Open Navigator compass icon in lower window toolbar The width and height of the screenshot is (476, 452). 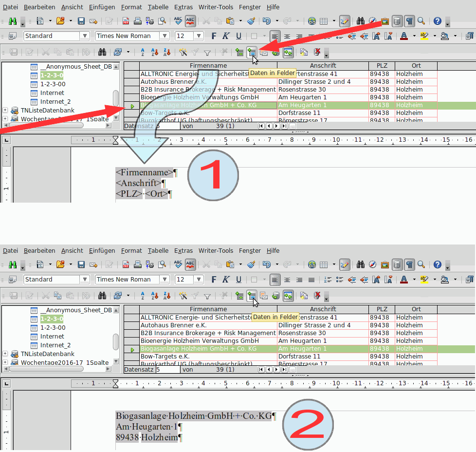pos(372,264)
